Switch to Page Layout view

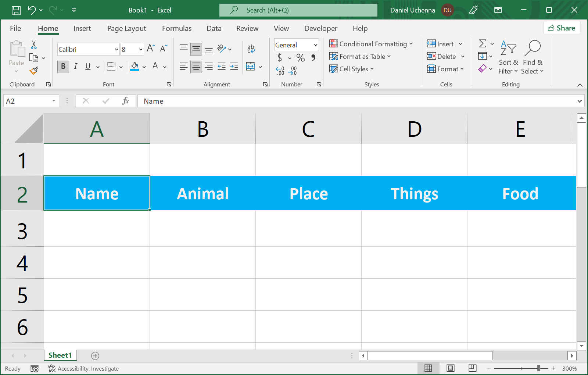pos(451,368)
